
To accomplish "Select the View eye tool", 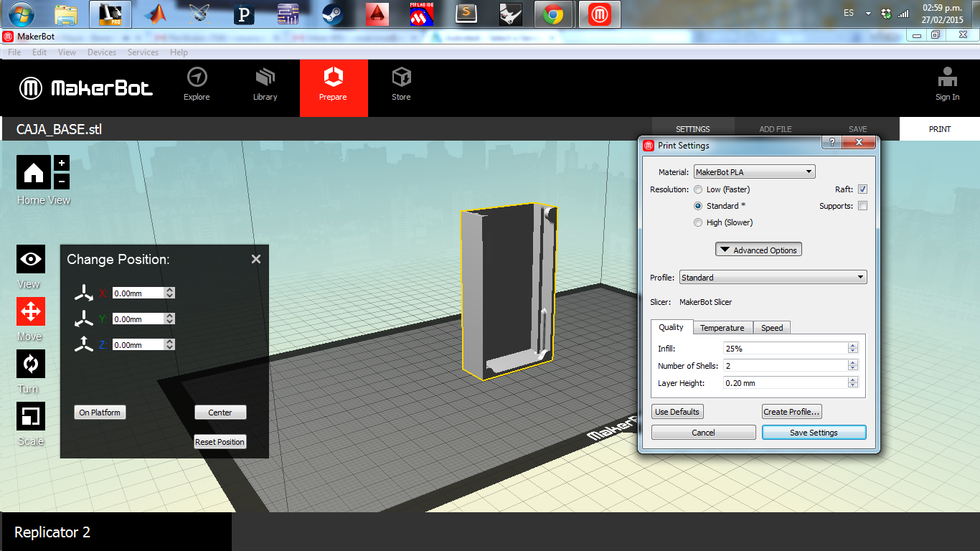I will point(31,259).
